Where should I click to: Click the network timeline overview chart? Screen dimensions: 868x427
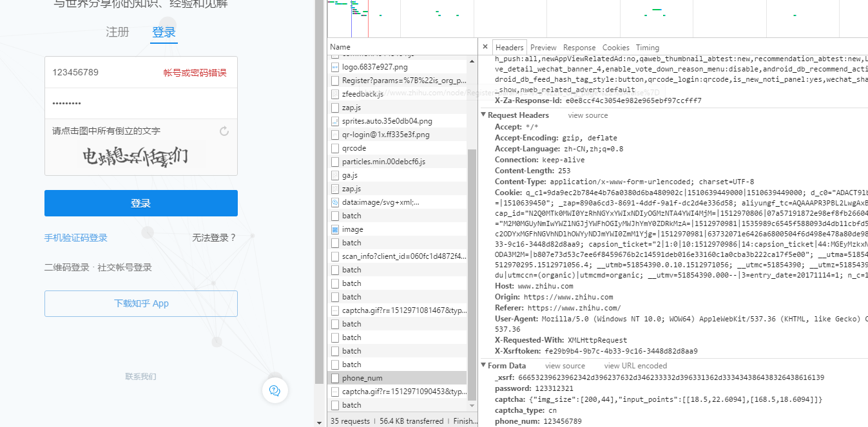(x=597, y=18)
